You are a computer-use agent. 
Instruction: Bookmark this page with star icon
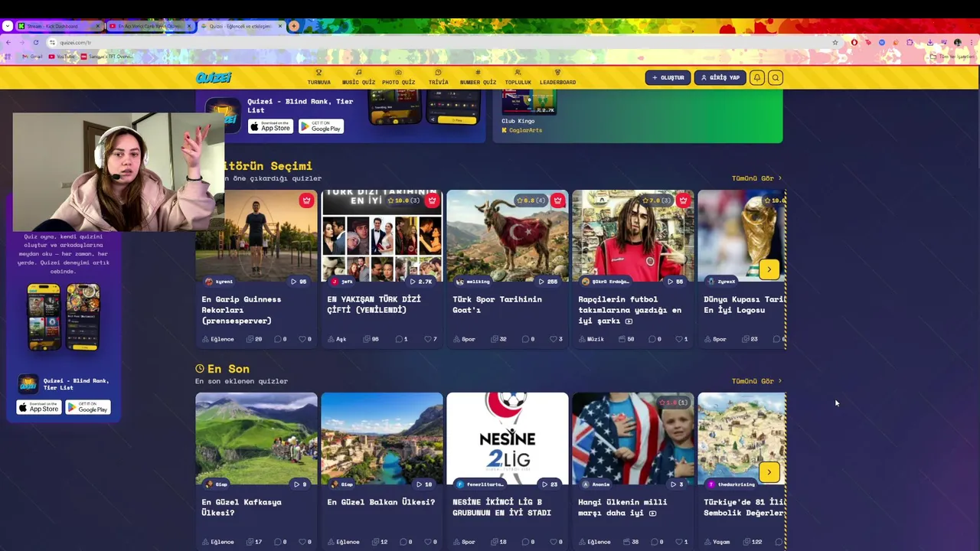pos(835,42)
